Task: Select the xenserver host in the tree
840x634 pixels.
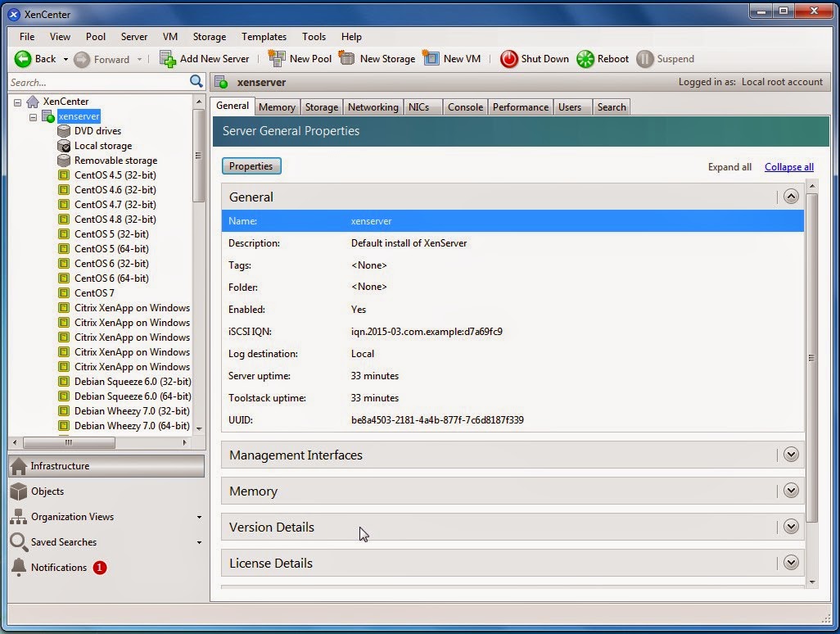Action: pyautogui.click(x=79, y=115)
